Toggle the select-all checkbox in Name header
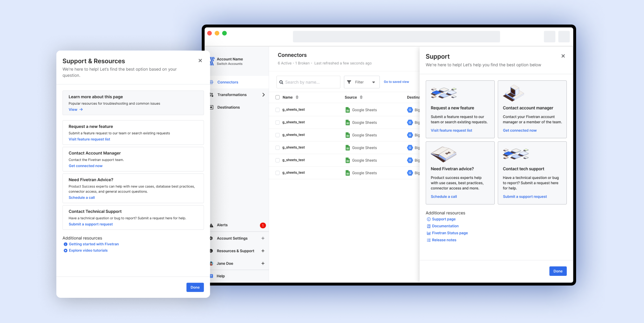The height and width of the screenshot is (323, 644). point(277,97)
